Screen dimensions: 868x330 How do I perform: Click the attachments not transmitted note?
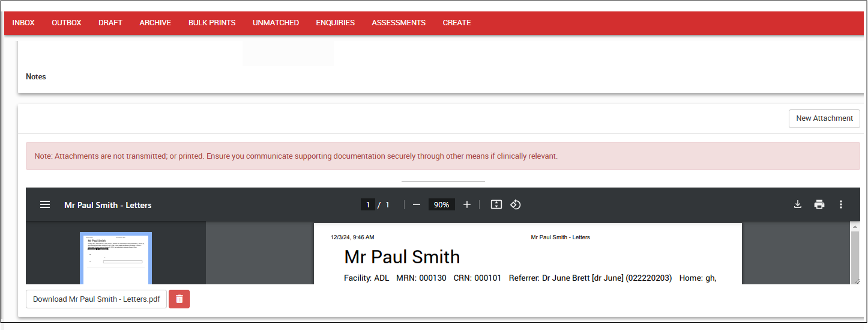tap(443, 156)
